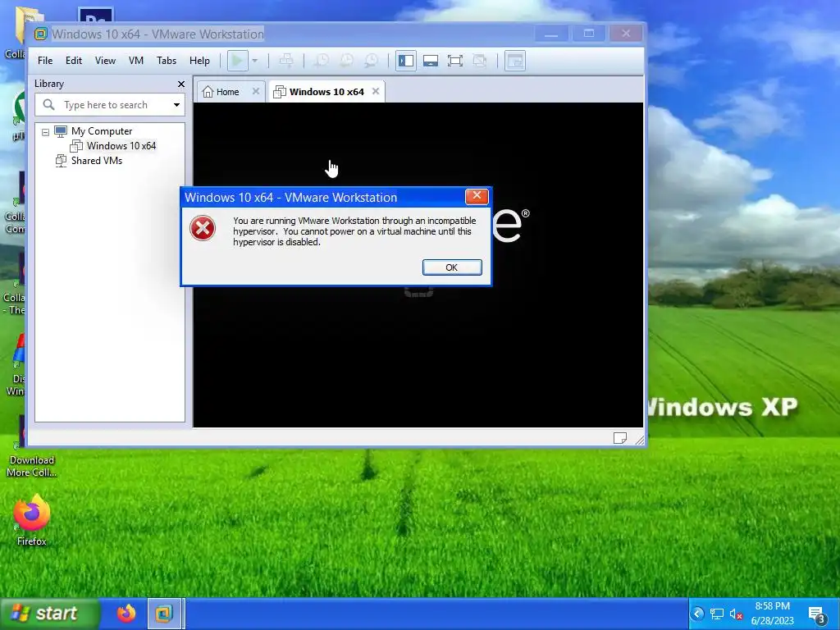840x630 pixels.
Task: Open the View menu
Action: 105,61
